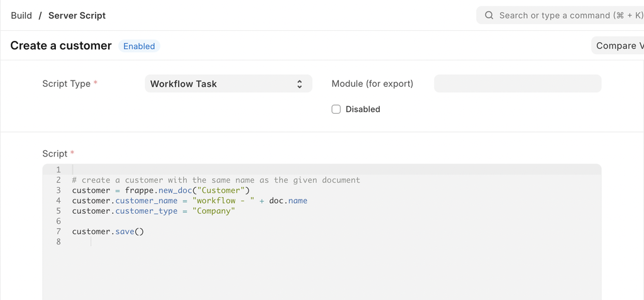The image size is (644, 300).
Task: Open the Server Script breadcrumb
Action: coord(77,16)
